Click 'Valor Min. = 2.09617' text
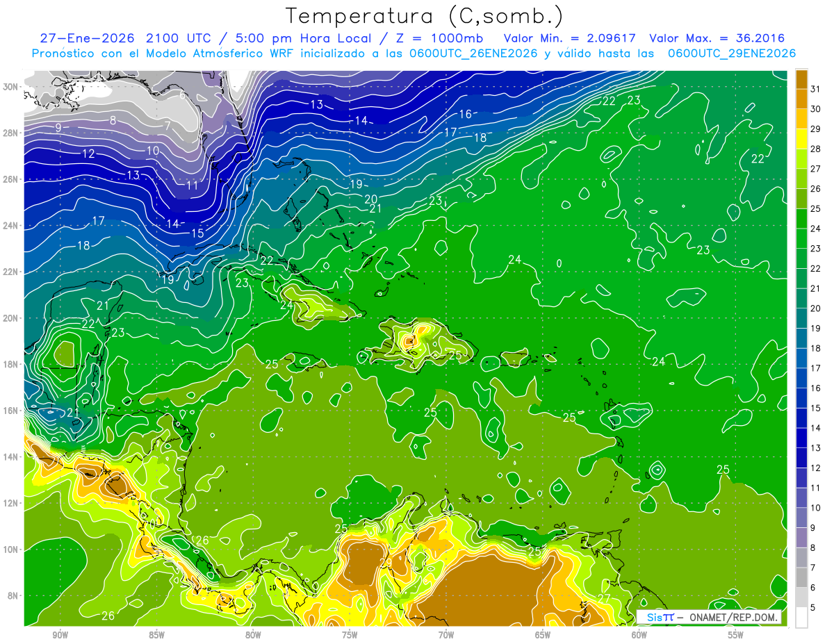Image resolution: width=834 pixels, height=644 pixels. click(571, 38)
